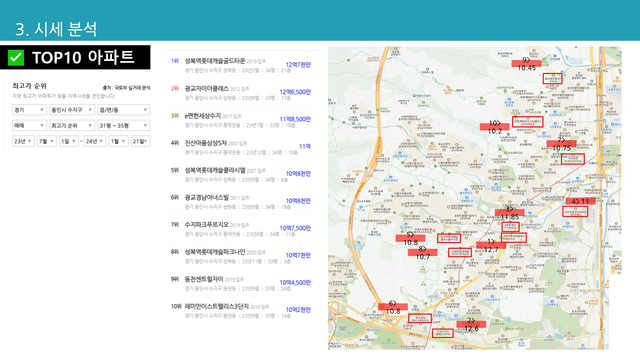Image resolution: width=640 pixels, height=360 pixels.
Task: Select 2위 광교자이더클래스 in the list
Action: click(241, 93)
